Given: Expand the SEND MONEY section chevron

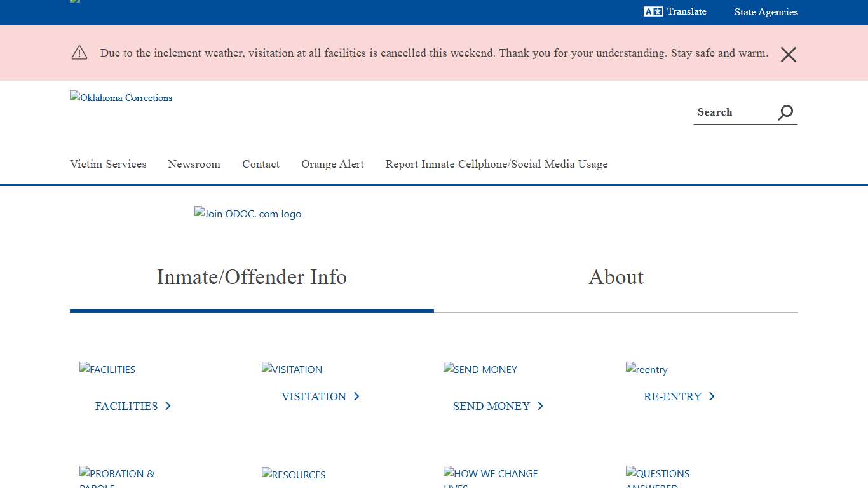Looking at the screenshot, I should coord(539,405).
